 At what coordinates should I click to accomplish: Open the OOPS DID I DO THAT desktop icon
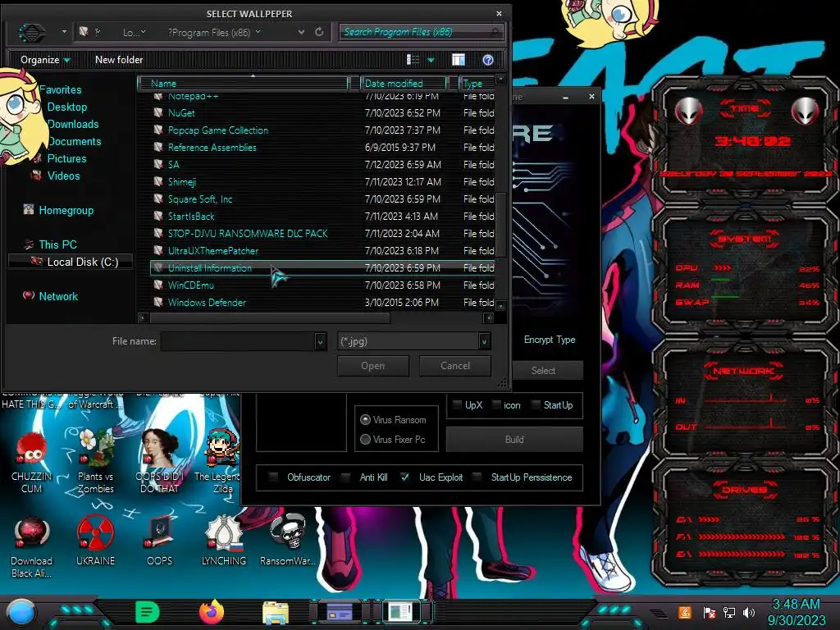[x=160, y=463]
